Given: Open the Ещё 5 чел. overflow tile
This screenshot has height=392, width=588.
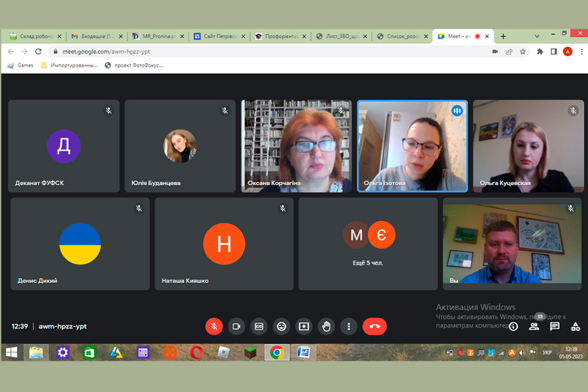Looking at the screenshot, I should coord(368,244).
